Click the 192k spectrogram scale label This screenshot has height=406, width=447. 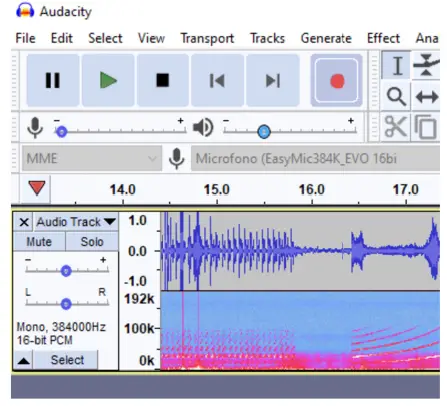139,299
